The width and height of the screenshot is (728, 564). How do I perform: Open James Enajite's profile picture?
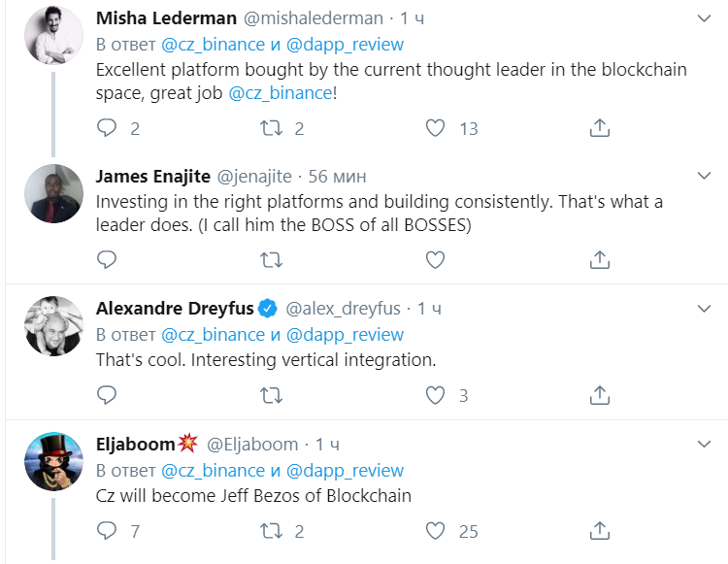[x=53, y=193]
